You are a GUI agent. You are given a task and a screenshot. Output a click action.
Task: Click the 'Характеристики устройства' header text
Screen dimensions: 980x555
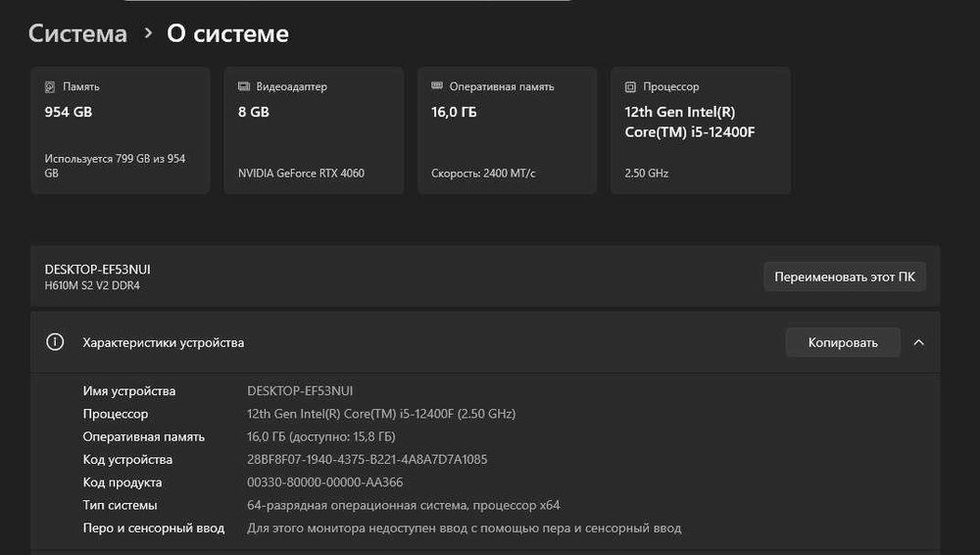pyautogui.click(x=163, y=343)
